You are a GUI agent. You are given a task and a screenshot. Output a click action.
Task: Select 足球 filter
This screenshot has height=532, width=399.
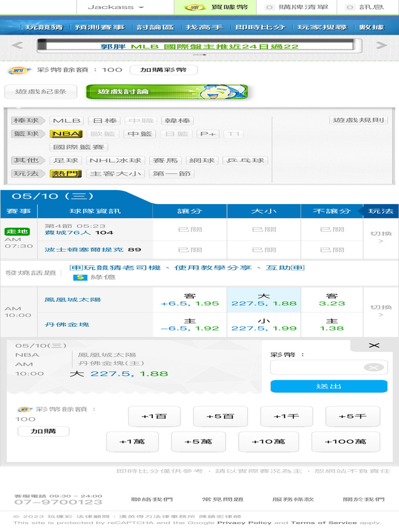click(66, 161)
